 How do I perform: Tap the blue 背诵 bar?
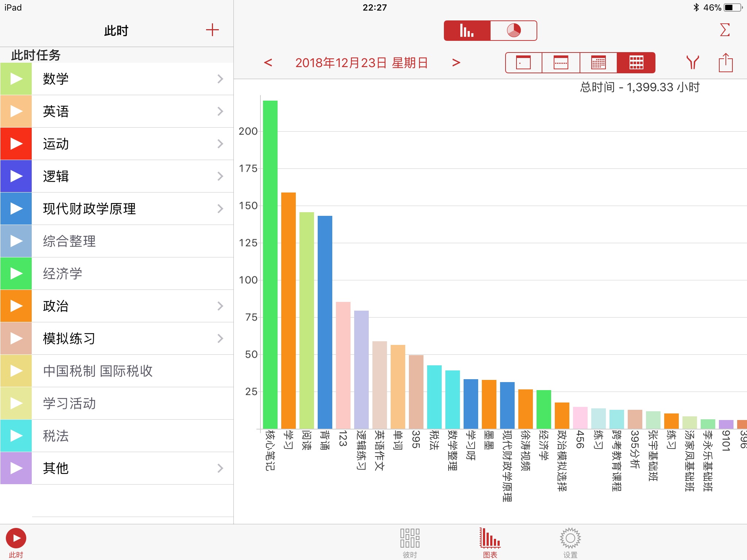[325, 322]
